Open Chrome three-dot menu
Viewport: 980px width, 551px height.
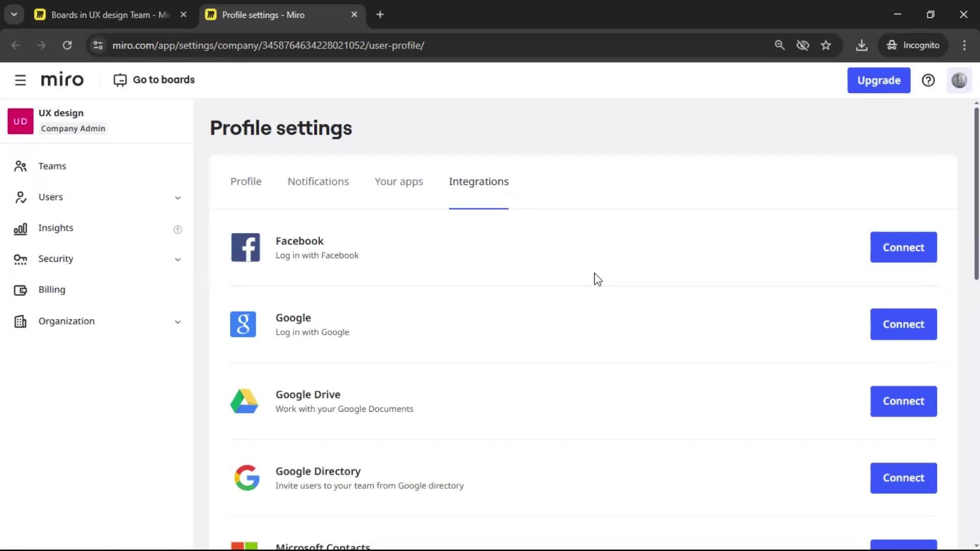click(x=964, y=45)
